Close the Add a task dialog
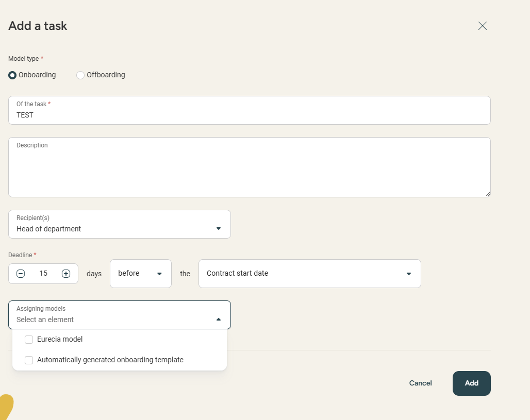Image resolution: width=530 pixels, height=420 pixels. tap(482, 26)
